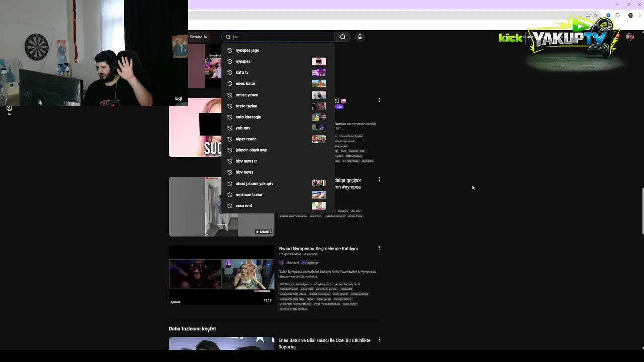Open more options for 'Enes Batur ve Bilal Hancı' video
644x362 pixels.
tap(379, 340)
